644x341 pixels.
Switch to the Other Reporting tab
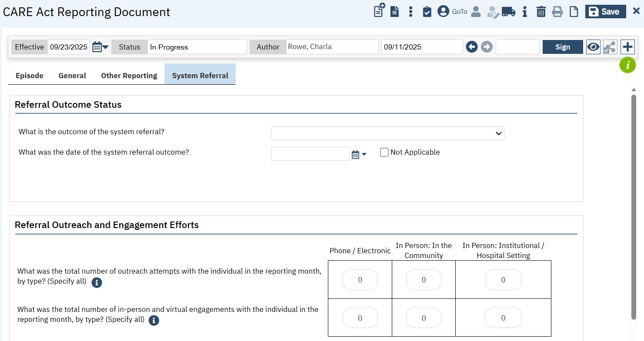click(x=129, y=76)
